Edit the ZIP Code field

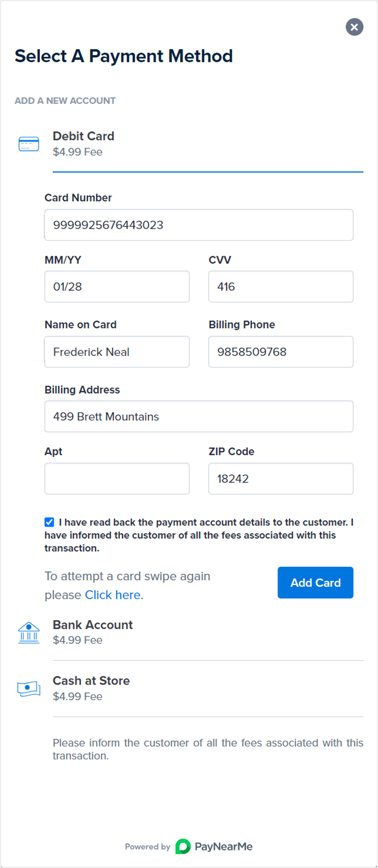(280, 479)
